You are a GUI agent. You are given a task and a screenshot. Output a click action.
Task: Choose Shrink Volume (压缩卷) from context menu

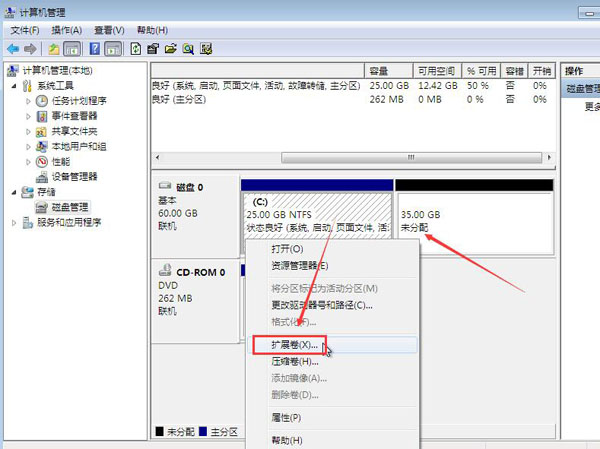(294, 361)
